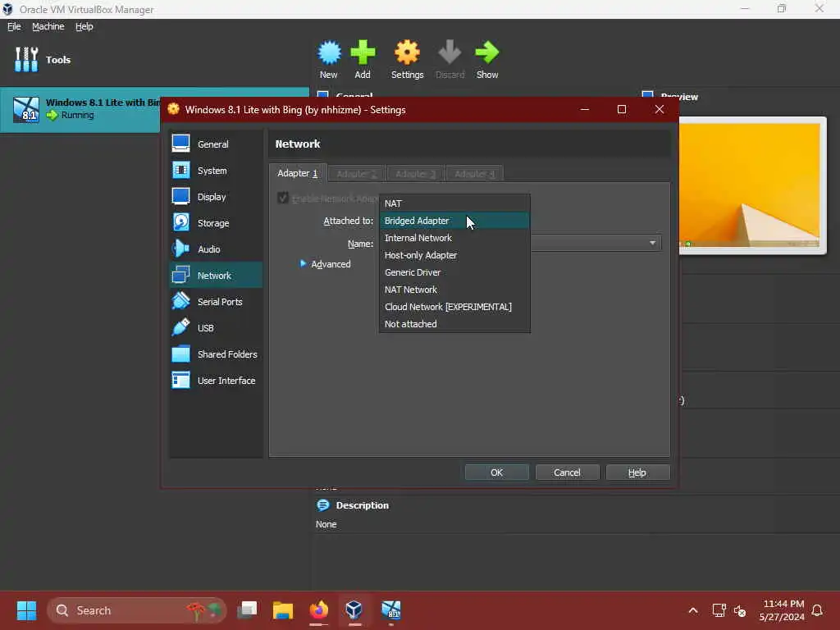Click the taskbar Search box
The image size is (840, 630).
coord(137,610)
